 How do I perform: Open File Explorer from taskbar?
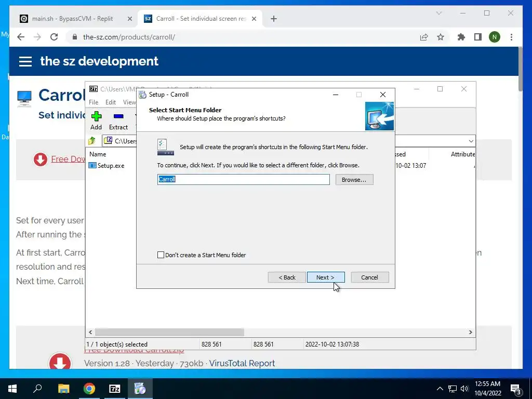pos(63,389)
